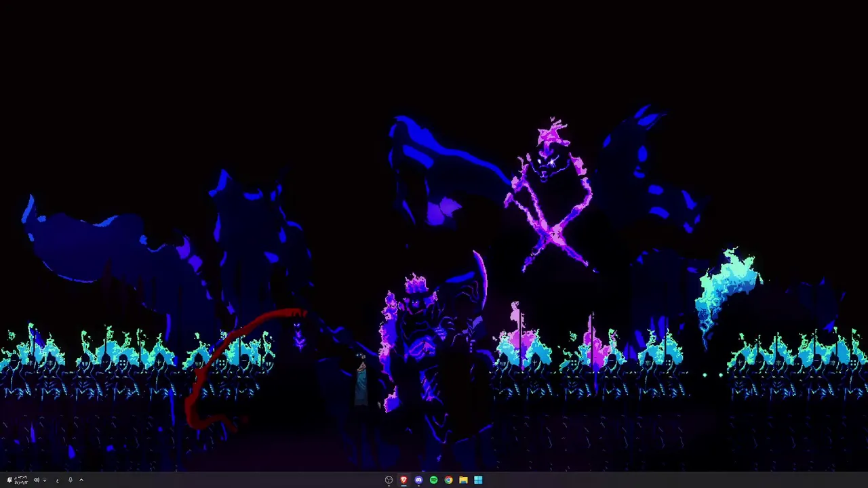Screen dimensions: 868x488
Task: Expand hidden system tray icons chevron
Action: (81, 480)
